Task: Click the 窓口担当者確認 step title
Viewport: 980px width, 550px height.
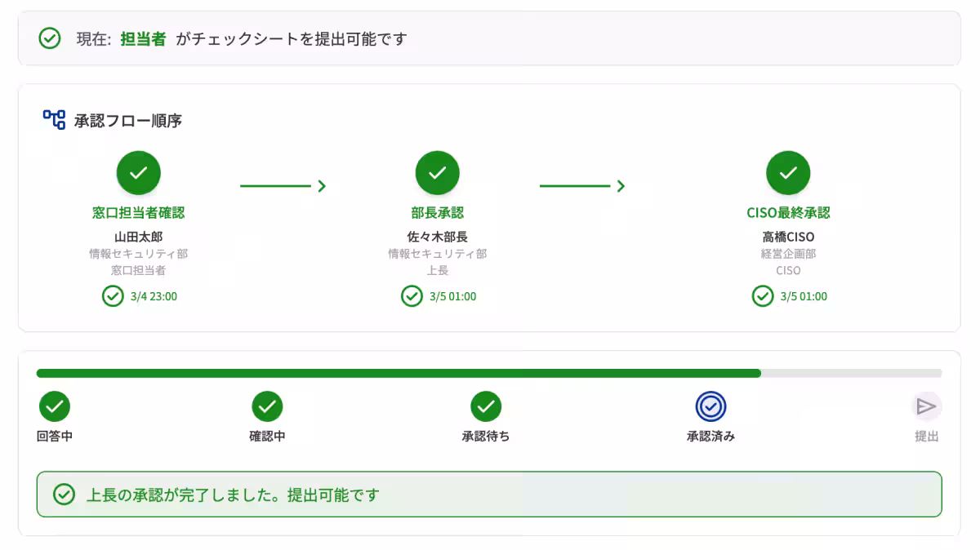Action: coord(139,213)
